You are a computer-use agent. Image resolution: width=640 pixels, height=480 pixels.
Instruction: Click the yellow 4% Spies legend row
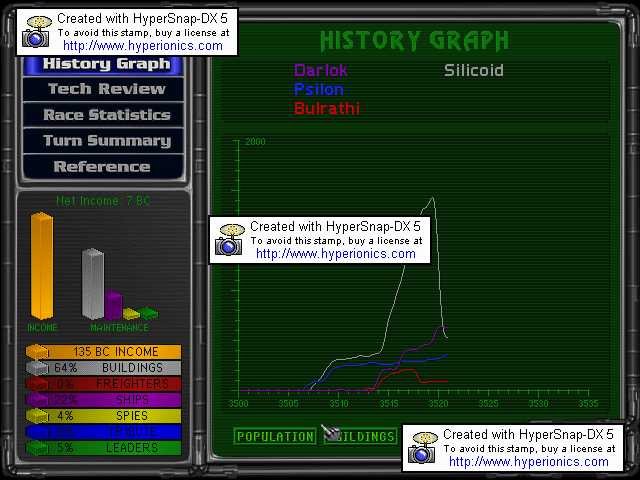(x=104, y=416)
